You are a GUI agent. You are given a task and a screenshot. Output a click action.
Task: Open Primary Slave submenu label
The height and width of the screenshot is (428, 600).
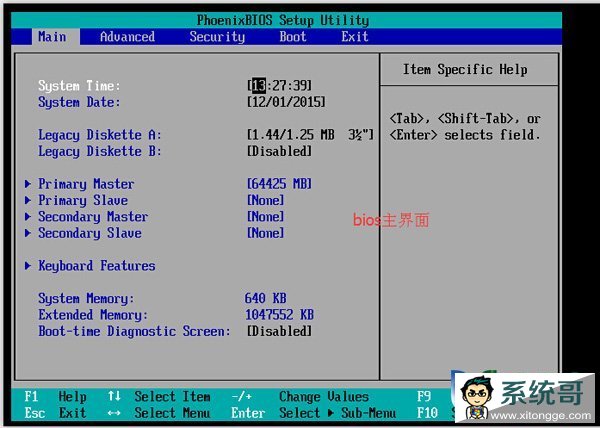click(83, 200)
